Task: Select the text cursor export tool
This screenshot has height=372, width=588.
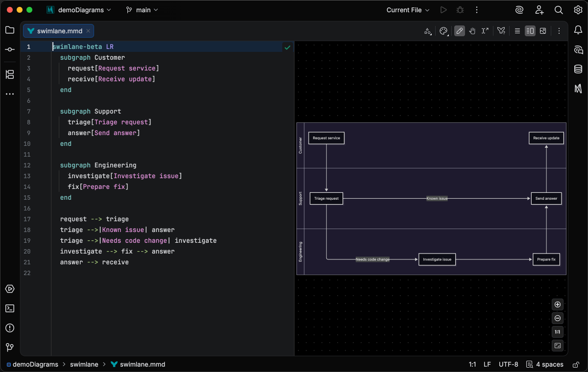Action: pos(485,31)
